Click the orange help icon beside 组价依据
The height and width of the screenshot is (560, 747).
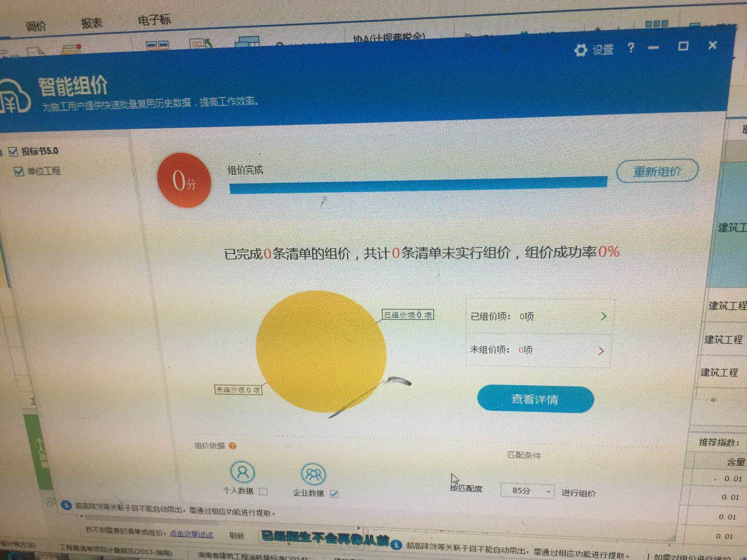click(232, 446)
